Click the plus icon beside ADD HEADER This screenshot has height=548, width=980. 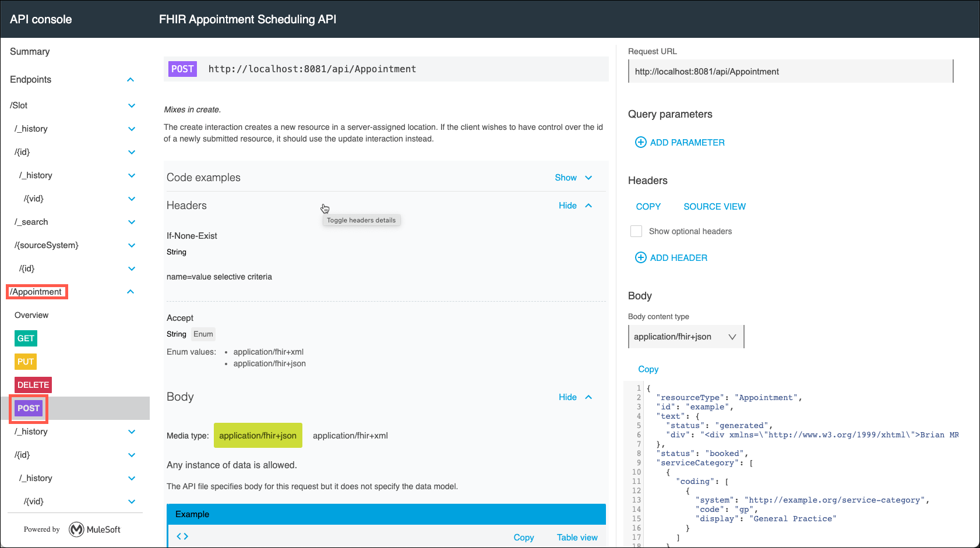640,257
